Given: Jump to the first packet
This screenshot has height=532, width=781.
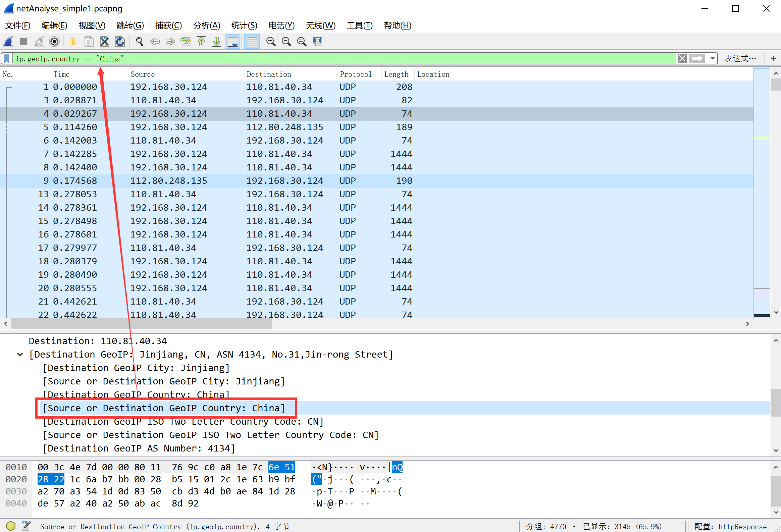Looking at the screenshot, I should point(201,42).
